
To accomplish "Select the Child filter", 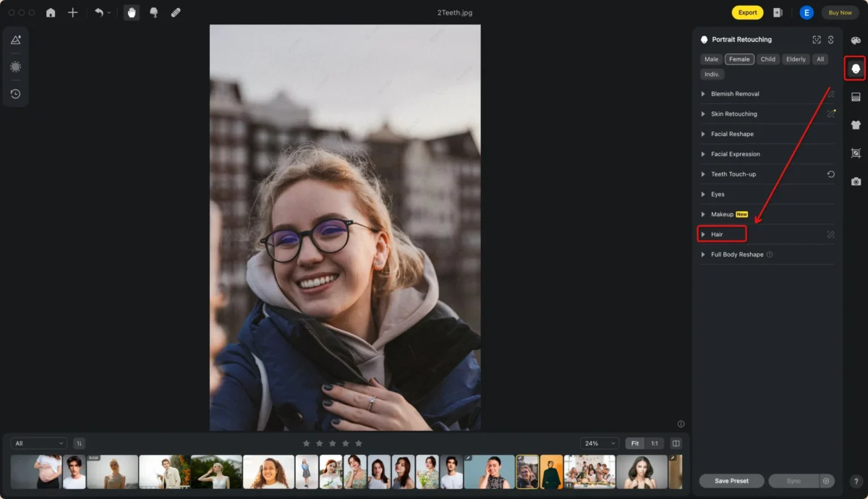I will 768,59.
